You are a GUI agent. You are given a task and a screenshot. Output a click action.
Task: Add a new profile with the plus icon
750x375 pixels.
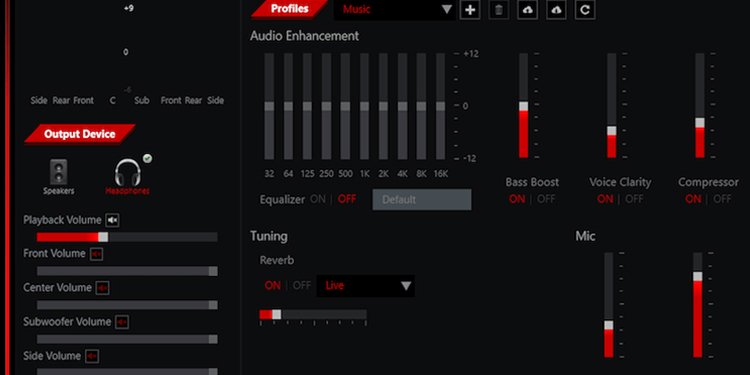click(x=470, y=10)
